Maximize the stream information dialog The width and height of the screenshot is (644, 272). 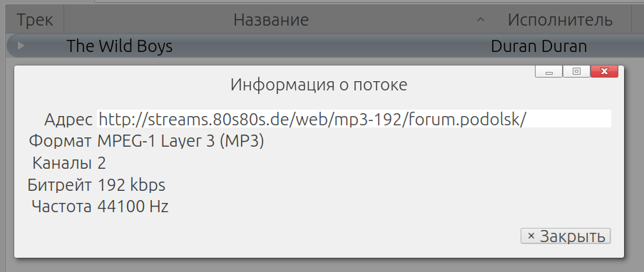pyautogui.click(x=576, y=71)
